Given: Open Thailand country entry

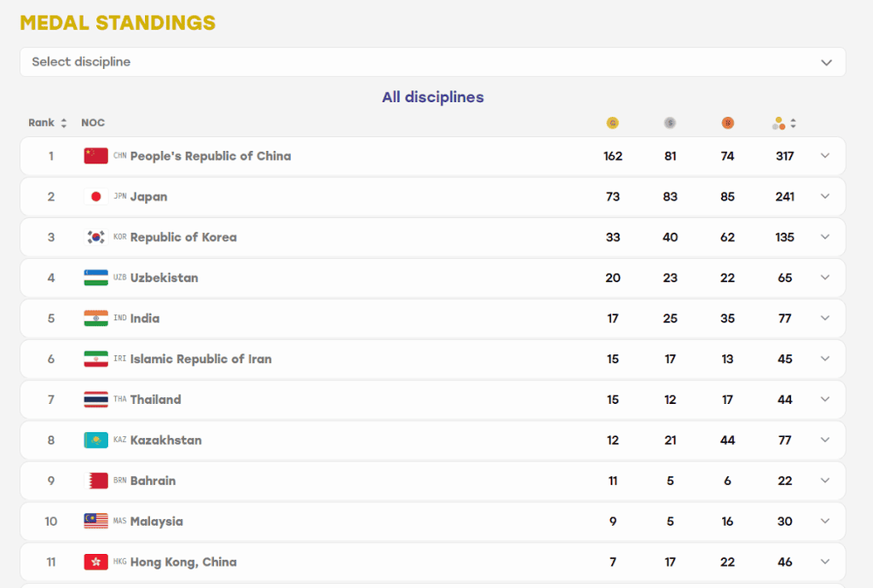Looking at the screenshot, I should coord(155,400).
